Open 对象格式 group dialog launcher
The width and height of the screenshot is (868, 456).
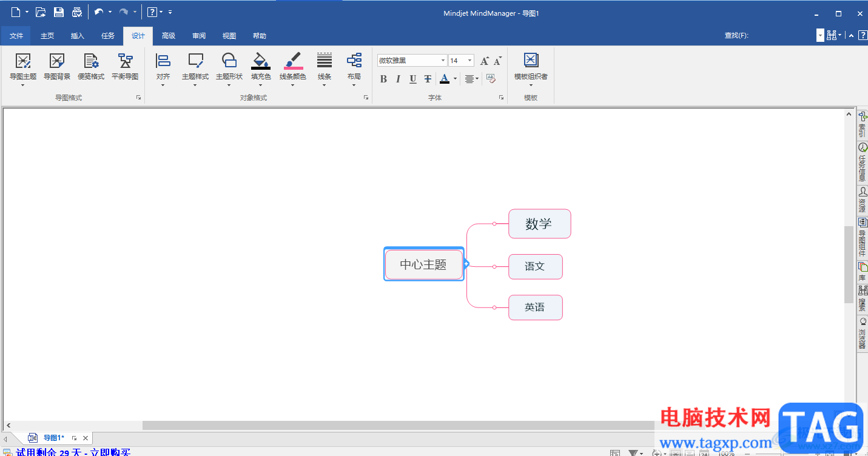366,97
